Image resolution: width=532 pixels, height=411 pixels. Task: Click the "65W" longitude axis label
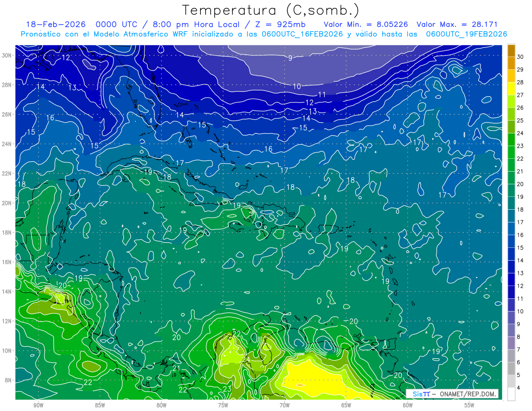346,405
